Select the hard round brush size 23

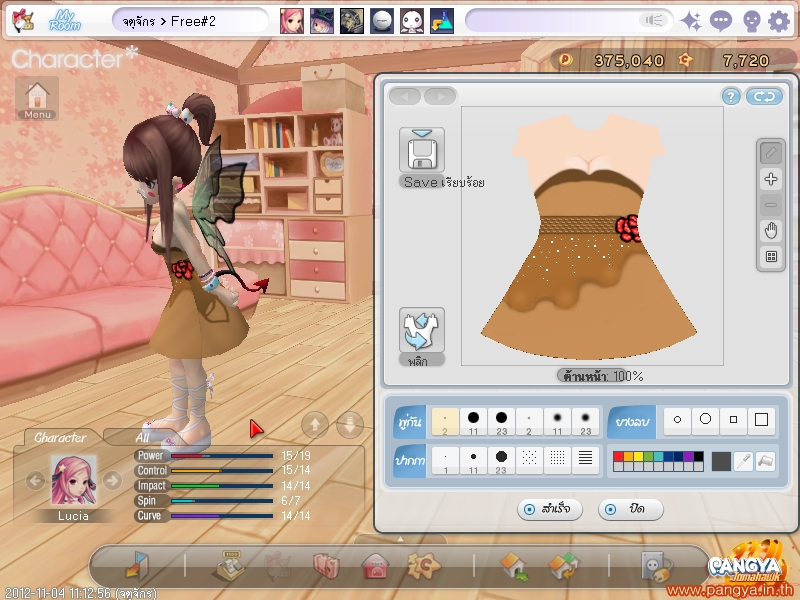(502, 421)
